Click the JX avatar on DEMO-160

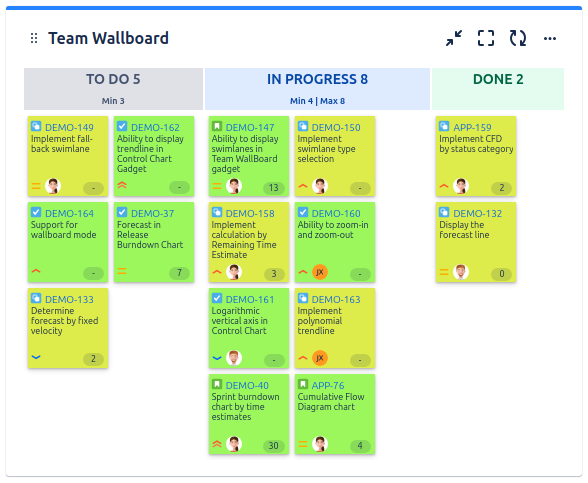click(320, 272)
